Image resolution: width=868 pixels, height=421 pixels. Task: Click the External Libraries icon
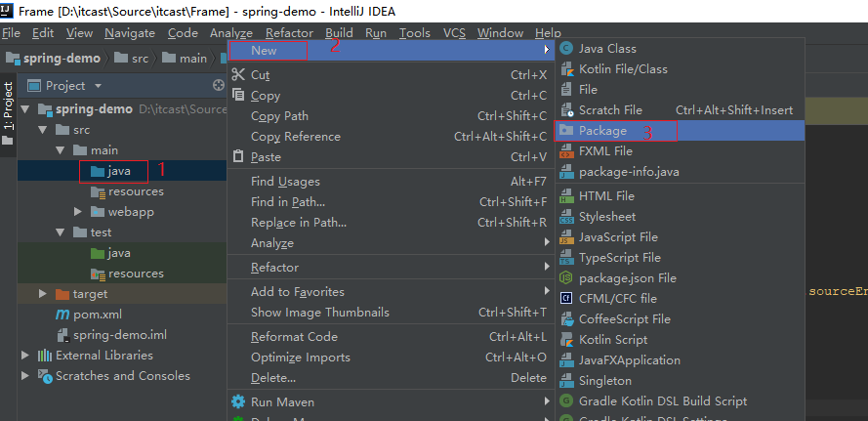coord(44,356)
